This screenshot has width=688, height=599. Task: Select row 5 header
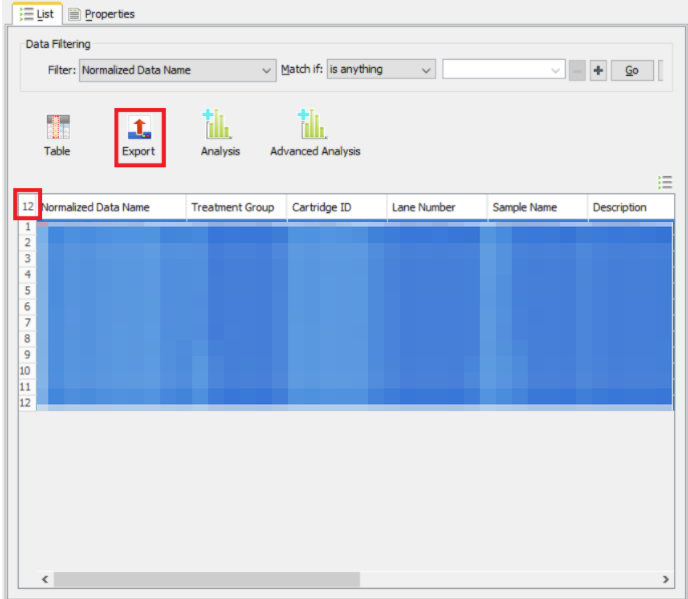(28, 291)
